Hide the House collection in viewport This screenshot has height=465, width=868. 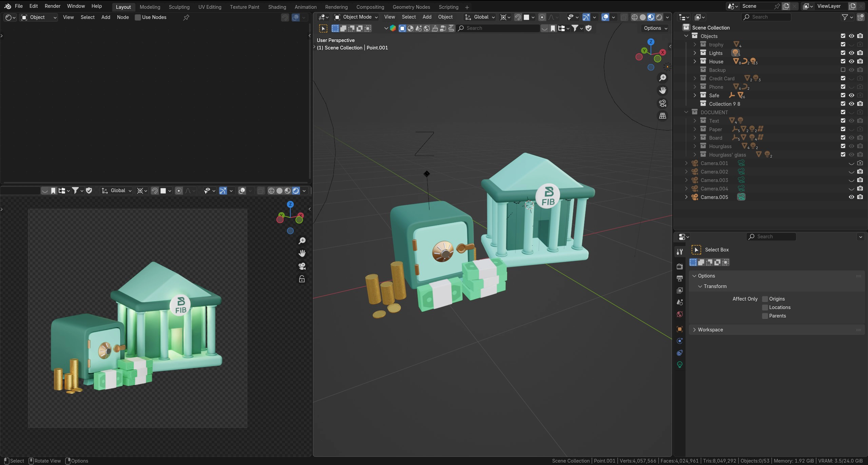[851, 61]
